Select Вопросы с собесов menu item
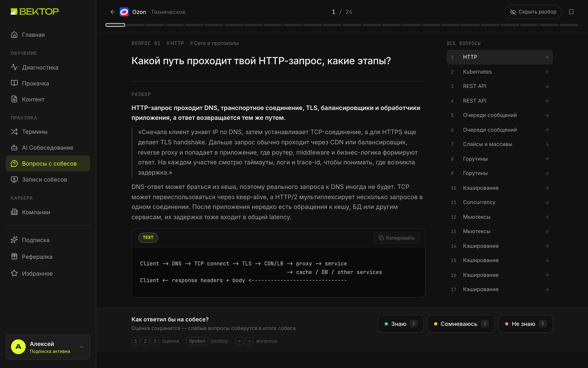The width and height of the screenshot is (588, 368). (48, 163)
